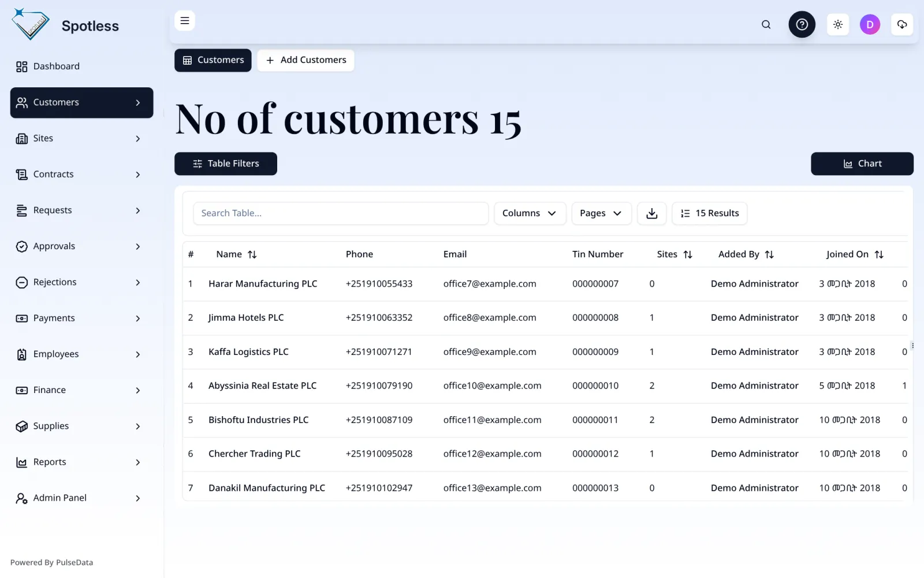The image size is (924, 578).
Task: Open the search magnifier icon
Action: tap(766, 24)
